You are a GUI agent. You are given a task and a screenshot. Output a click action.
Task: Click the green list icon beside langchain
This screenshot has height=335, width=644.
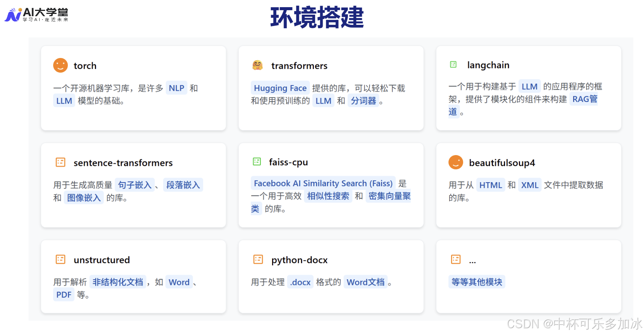tap(453, 64)
